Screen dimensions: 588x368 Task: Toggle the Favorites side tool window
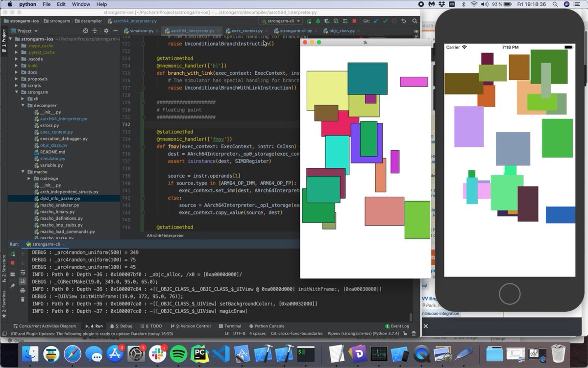4,303
